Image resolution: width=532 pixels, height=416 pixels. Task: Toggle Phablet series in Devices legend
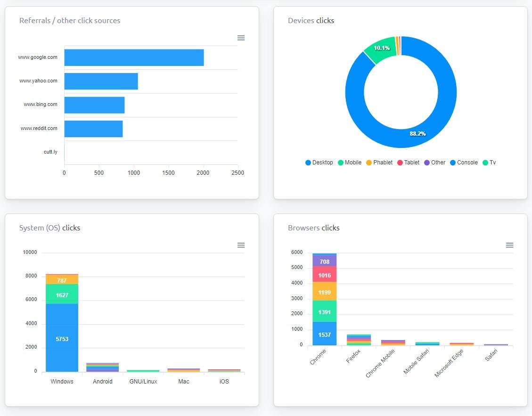click(x=379, y=163)
